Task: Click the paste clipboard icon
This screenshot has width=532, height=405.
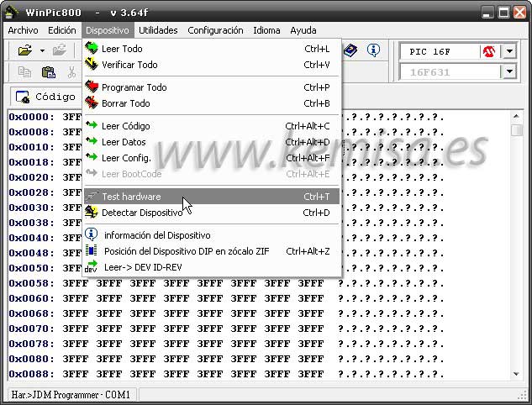Action: [x=49, y=72]
